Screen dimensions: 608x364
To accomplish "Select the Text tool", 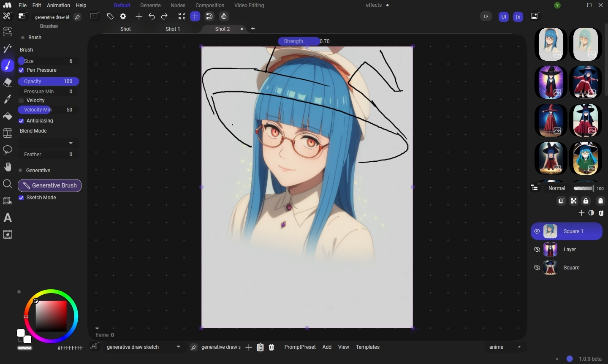I will tap(8, 218).
